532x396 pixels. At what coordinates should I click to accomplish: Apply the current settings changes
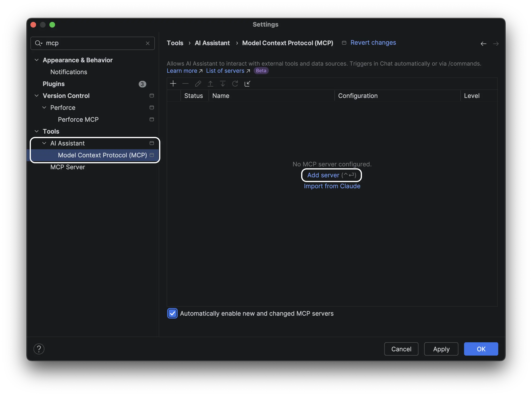click(x=441, y=349)
